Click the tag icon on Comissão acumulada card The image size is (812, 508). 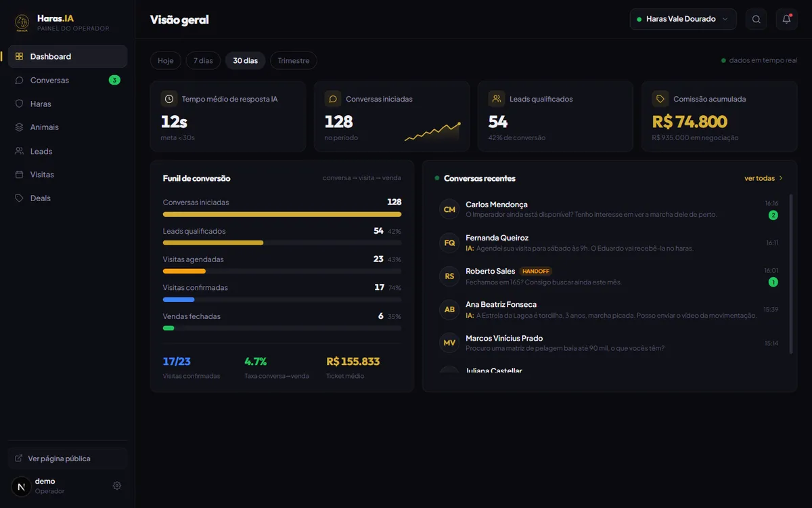coord(660,99)
